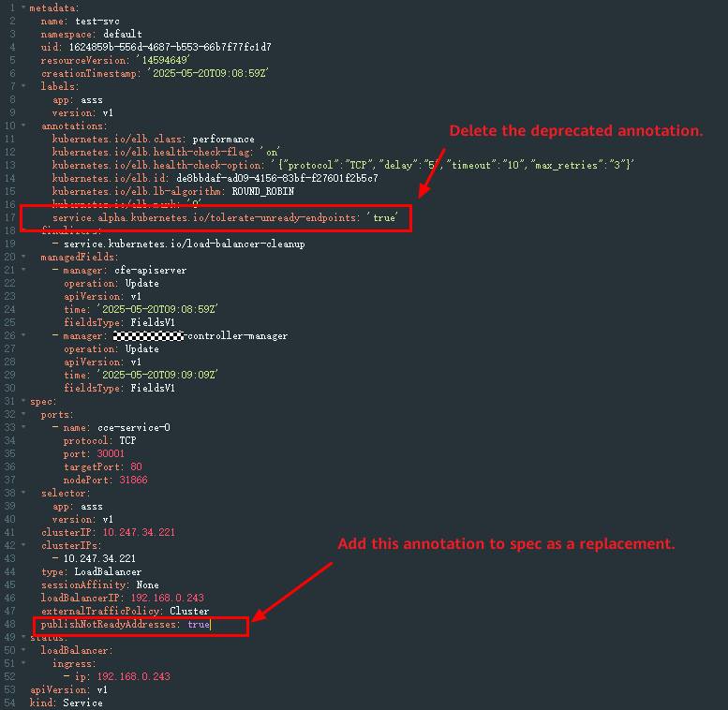The height and width of the screenshot is (710, 728).
Task: Click line number 17 in gutter
Action: click(9, 217)
